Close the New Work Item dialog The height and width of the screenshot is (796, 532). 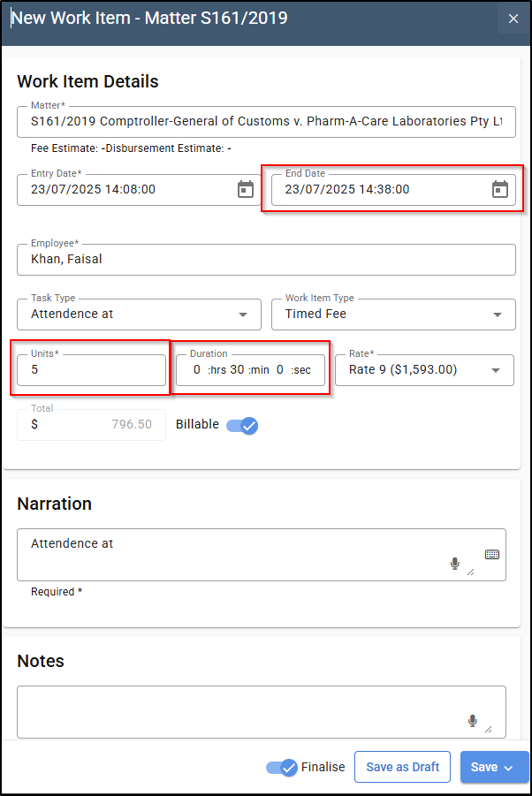click(x=513, y=19)
